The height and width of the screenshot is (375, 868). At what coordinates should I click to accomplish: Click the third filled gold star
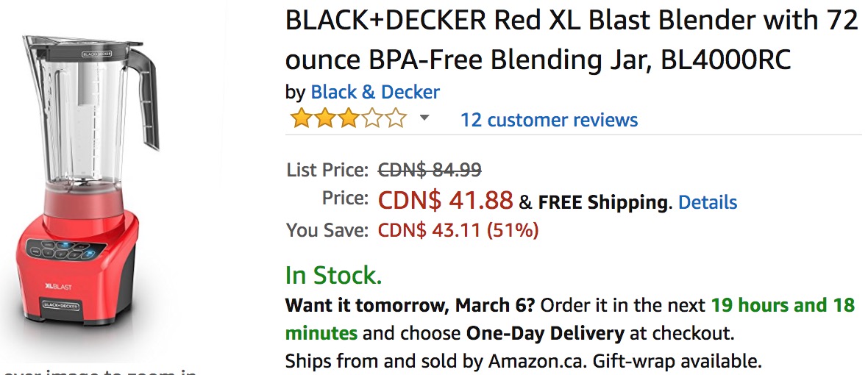(x=348, y=118)
